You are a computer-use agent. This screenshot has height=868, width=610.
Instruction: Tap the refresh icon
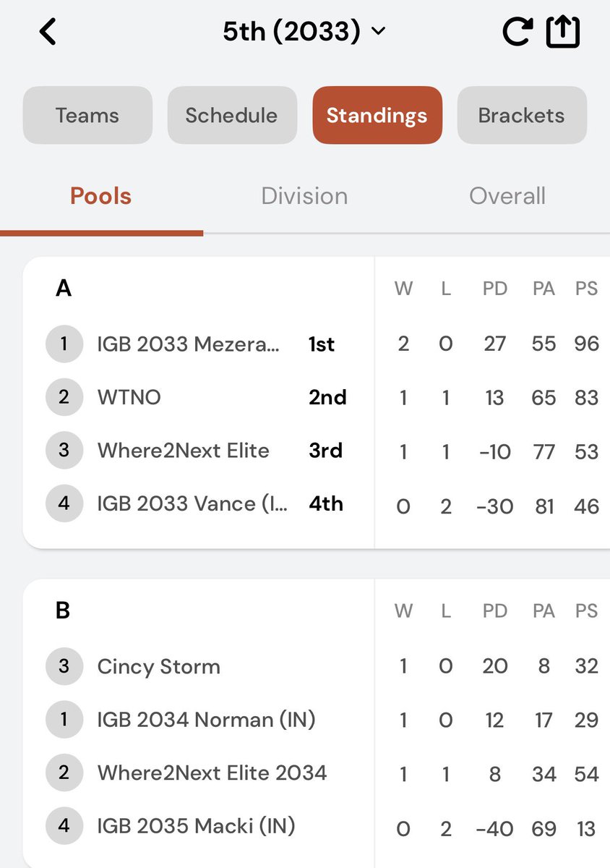(517, 32)
